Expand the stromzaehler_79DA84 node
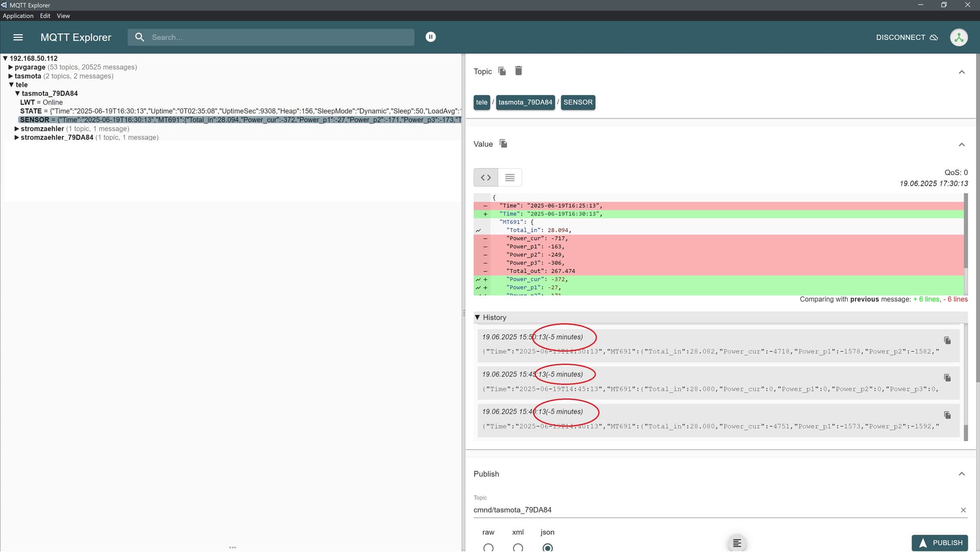980x552 pixels. [17, 137]
